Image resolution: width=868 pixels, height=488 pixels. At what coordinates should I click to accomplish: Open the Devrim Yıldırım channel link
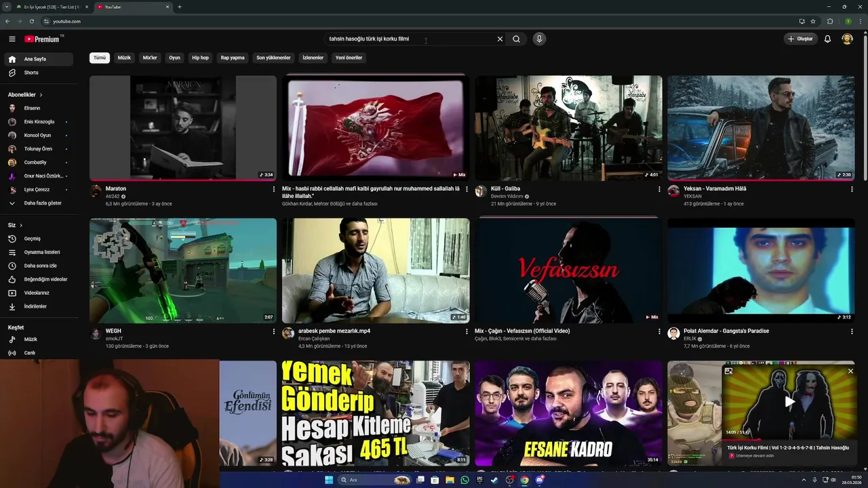pyautogui.click(x=507, y=197)
